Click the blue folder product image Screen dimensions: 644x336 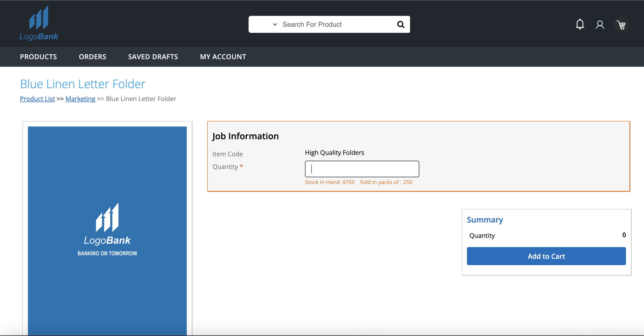(x=107, y=230)
